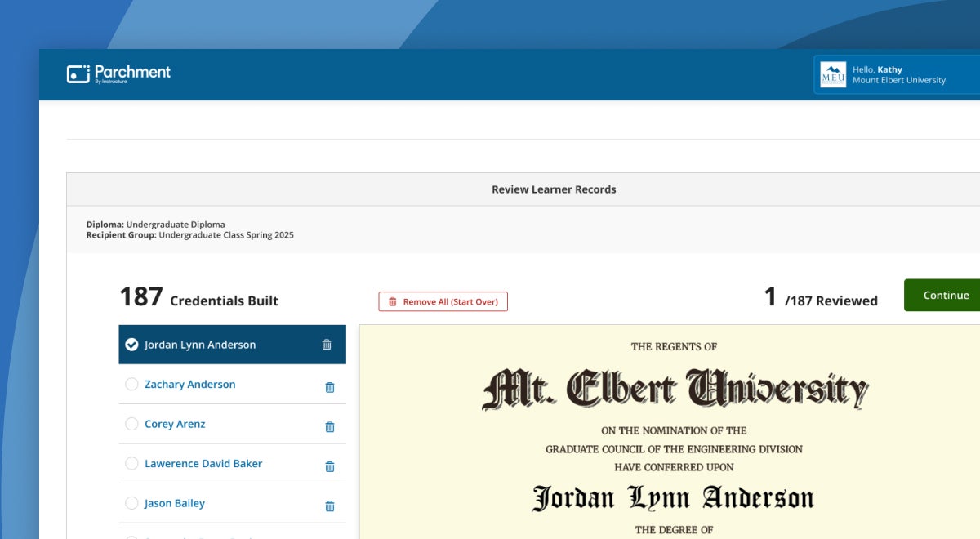Viewport: 980px width, 539px height.
Task: Delete Jordan Lynn Anderson credential via trash icon
Action: tap(327, 345)
